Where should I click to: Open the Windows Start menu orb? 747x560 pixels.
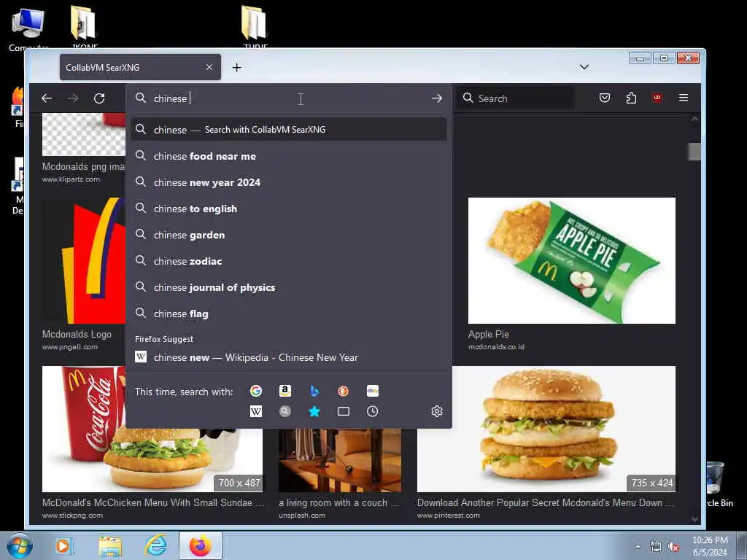coord(20,545)
